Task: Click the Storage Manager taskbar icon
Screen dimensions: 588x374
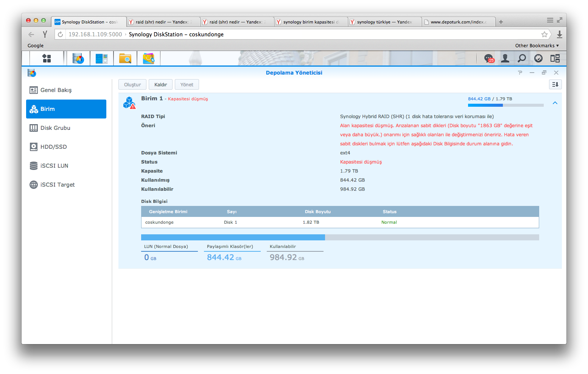Action: click(x=78, y=58)
